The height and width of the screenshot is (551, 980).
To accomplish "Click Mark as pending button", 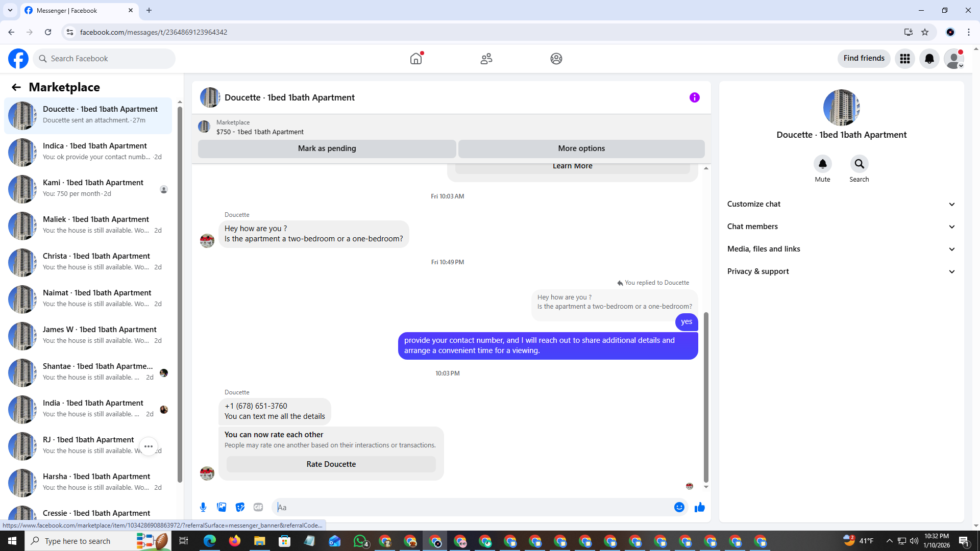I will click(327, 148).
